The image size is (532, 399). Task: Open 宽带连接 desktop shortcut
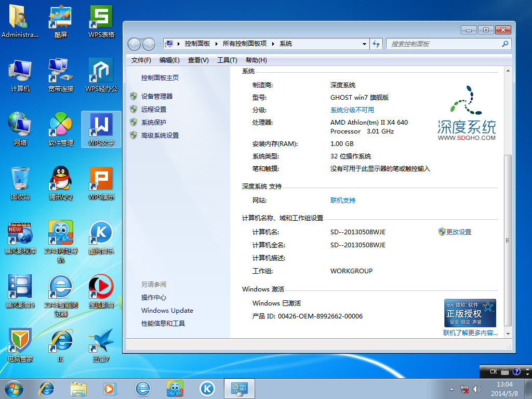pos(60,75)
